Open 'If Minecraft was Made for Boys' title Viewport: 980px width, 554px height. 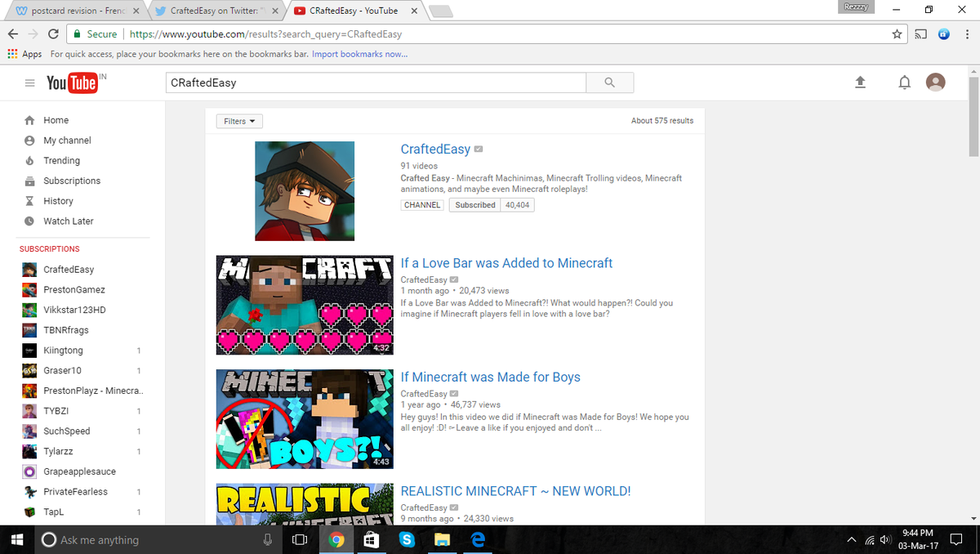point(490,377)
